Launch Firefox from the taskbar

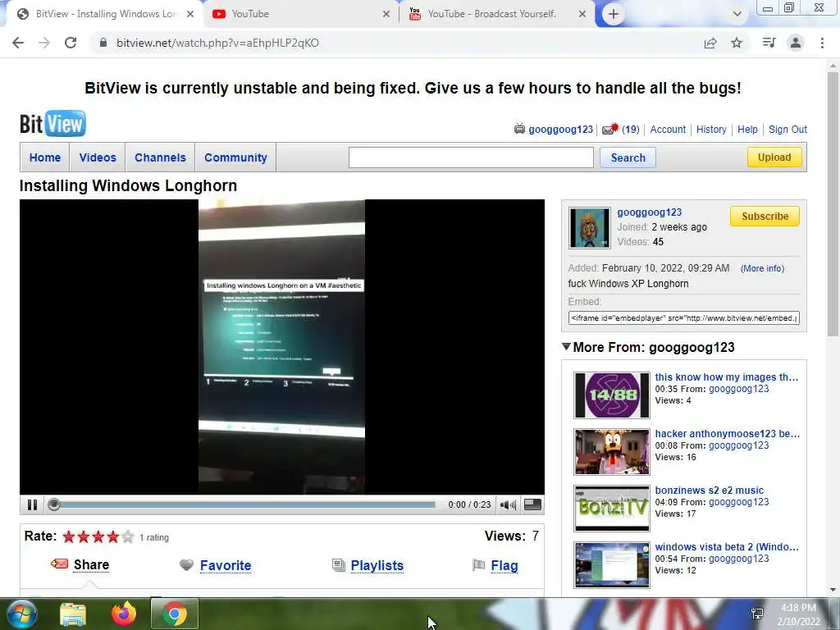point(124,614)
